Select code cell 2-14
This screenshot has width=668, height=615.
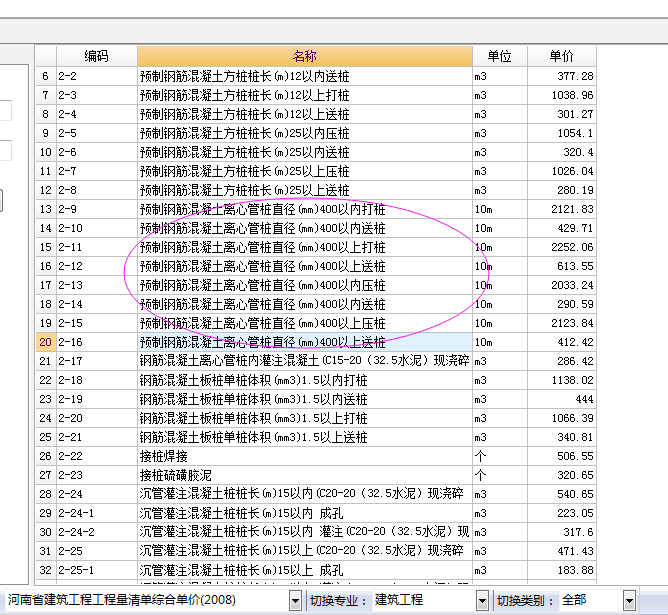[x=97, y=304]
